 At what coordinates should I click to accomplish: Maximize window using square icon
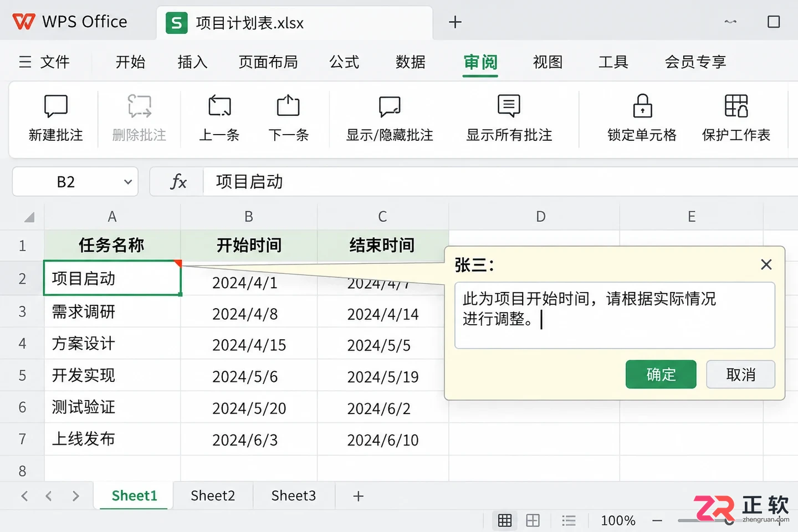pyautogui.click(x=774, y=22)
